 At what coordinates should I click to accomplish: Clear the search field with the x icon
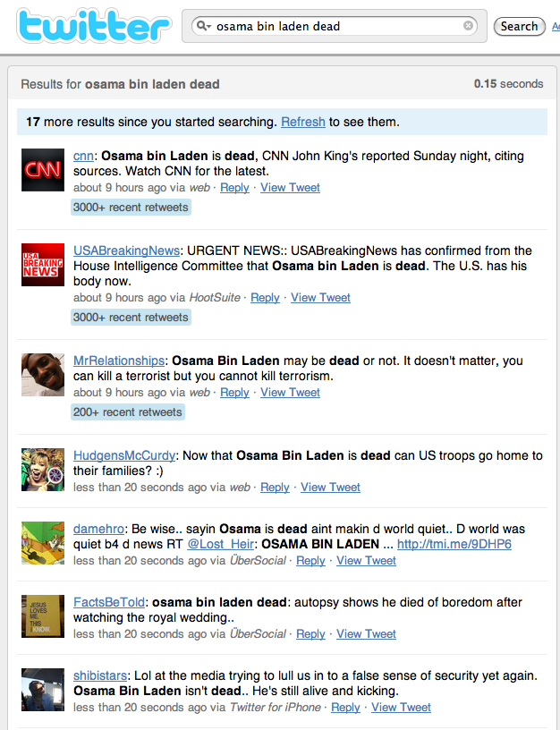coord(468,26)
